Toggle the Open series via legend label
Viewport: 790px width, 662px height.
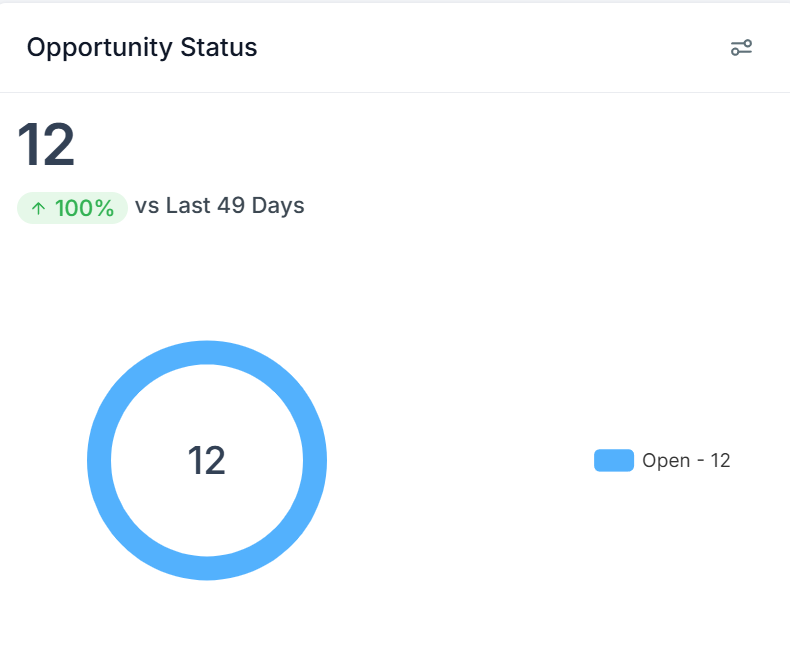686,460
